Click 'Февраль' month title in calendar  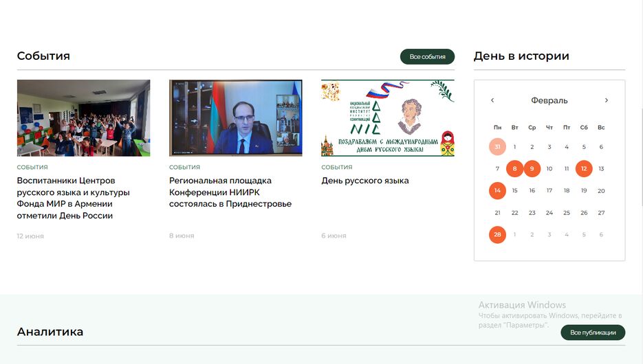point(549,100)
